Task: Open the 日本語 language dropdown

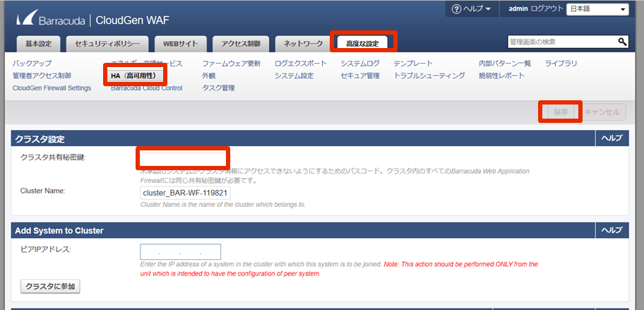Action: pyautogui.click(x=597, y=9)
